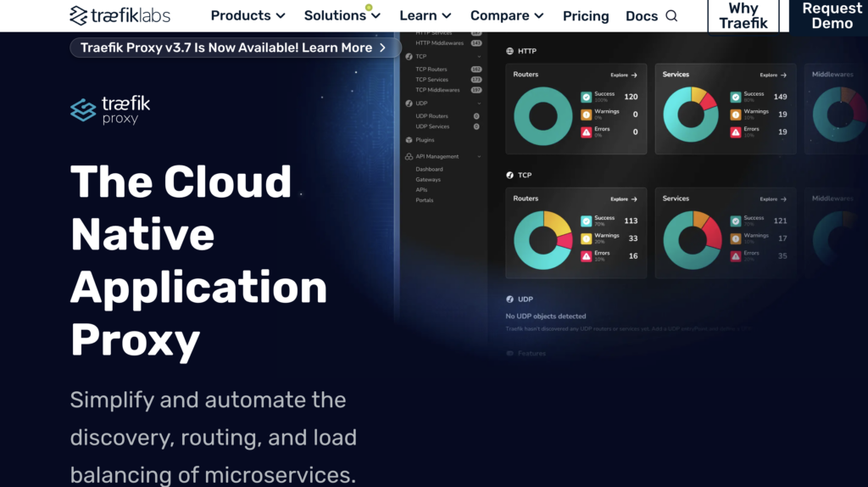Click HTTP Services Warnings icon
Image resolution: width=868 pixels, height=487 pixels.
tap(736, 115)
